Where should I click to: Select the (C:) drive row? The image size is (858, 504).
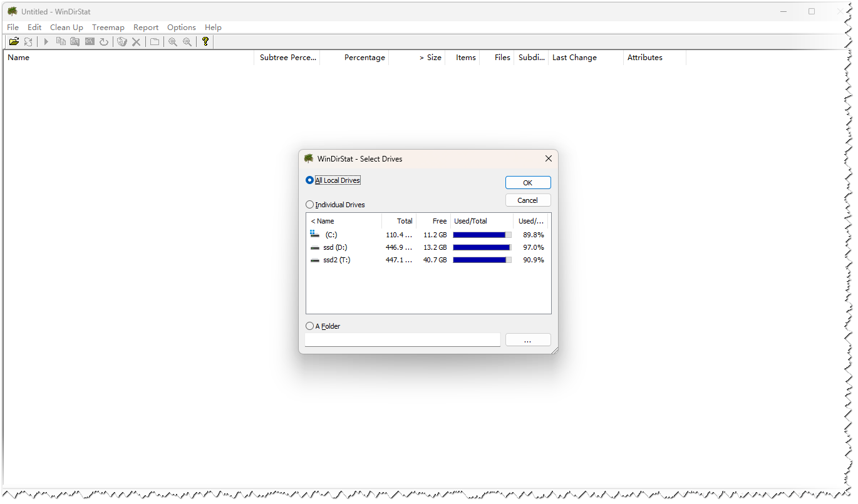coord(428,235)
